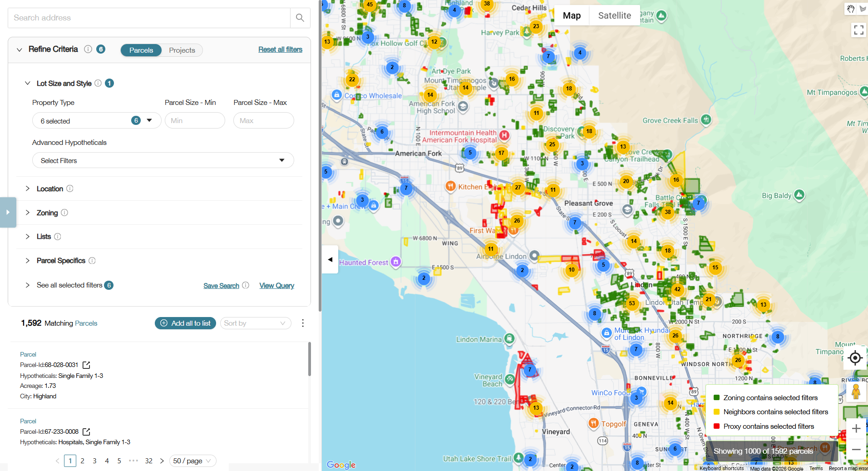Go to results page 3
Screen dimensions: 868x471
(x=94, y=461)
